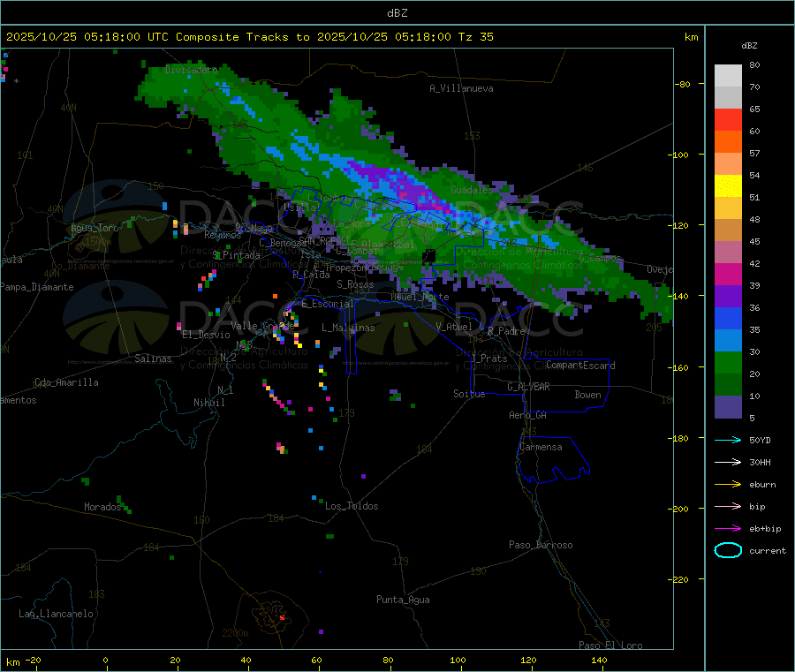Click the Soitue map label
The image size is (795, 672).
(x=469, y=394)
